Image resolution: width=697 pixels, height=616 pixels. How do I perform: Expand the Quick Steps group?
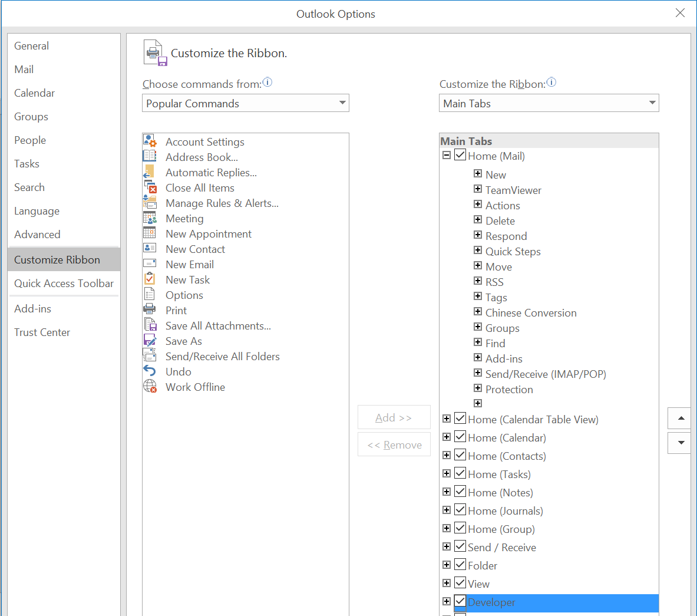478,251
